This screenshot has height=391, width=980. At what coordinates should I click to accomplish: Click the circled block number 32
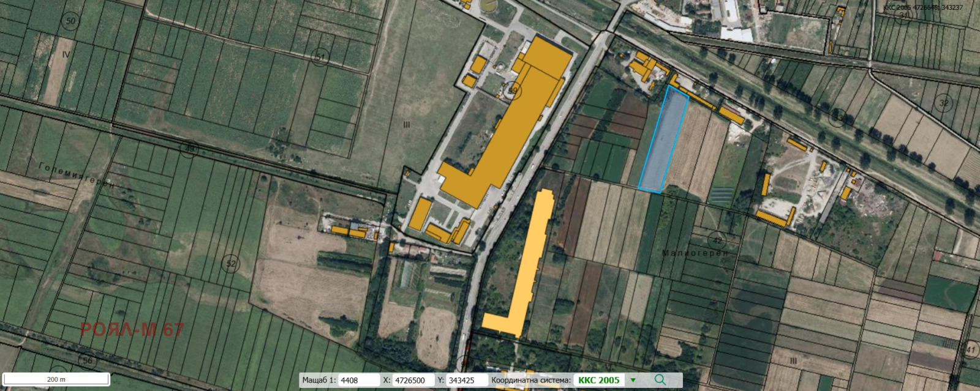(943, 103)
